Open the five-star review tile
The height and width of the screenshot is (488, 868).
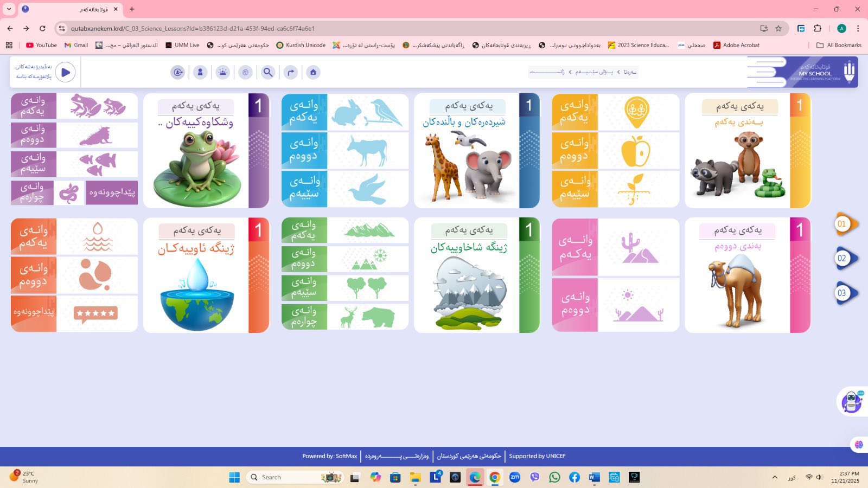click(x=97, y=313)
